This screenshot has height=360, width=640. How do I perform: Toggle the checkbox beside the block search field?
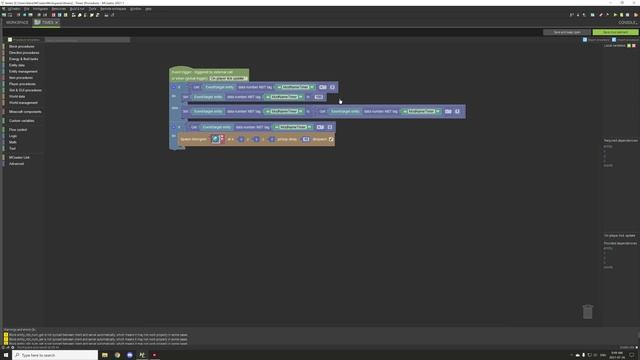(x=10, y=40)
